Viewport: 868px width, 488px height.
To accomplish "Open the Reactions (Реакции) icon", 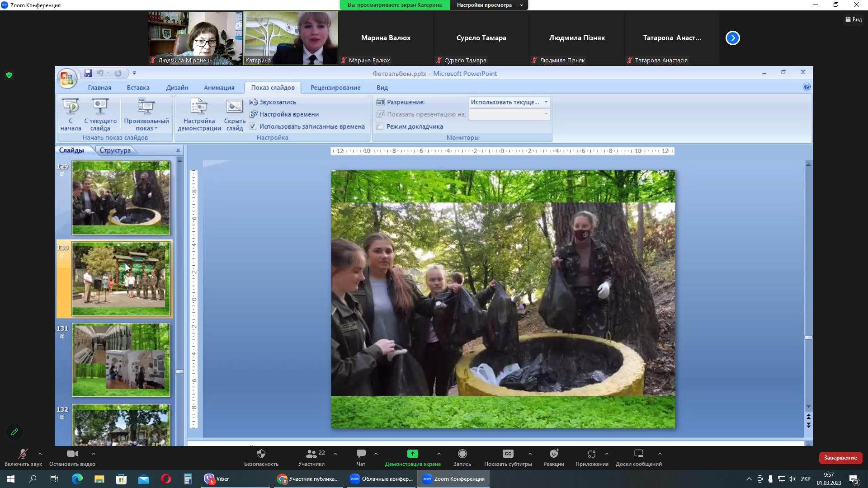I will [x=554, y=454].
